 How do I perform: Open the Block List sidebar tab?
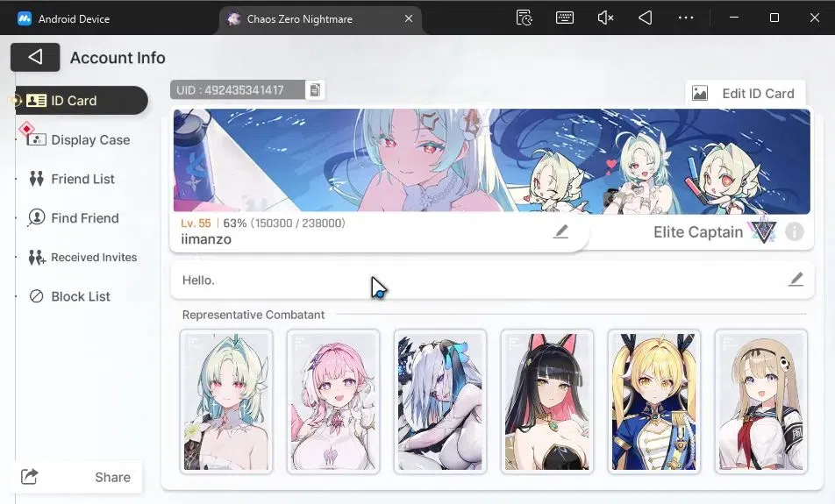(x=69, y=296)
